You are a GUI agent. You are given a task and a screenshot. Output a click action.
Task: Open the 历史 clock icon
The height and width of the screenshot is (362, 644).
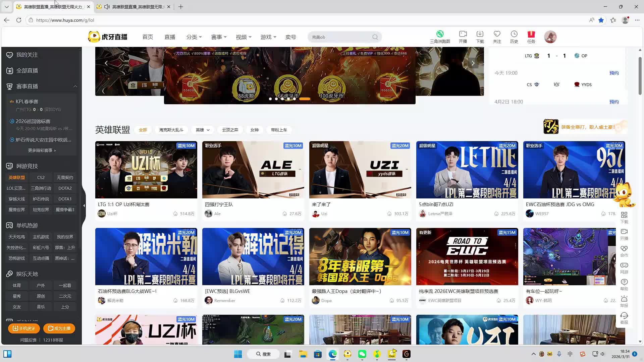[x=514, y=34]
